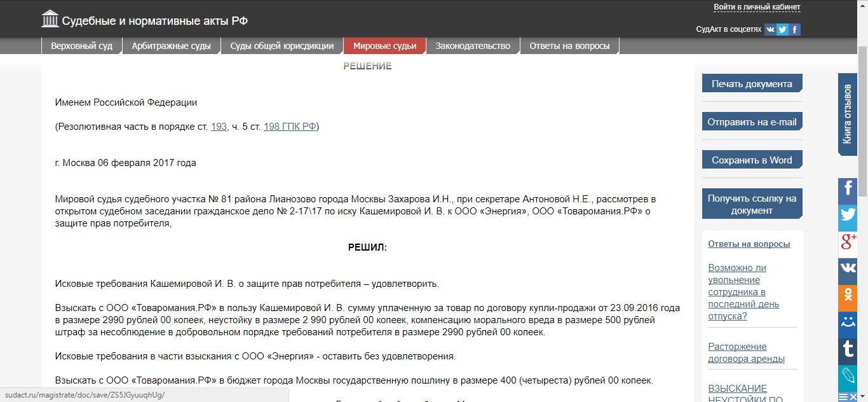The width and height of the screenshot is (868, 402).
Task: Open the Законодательство tab
Action: (x=473, y=46)
